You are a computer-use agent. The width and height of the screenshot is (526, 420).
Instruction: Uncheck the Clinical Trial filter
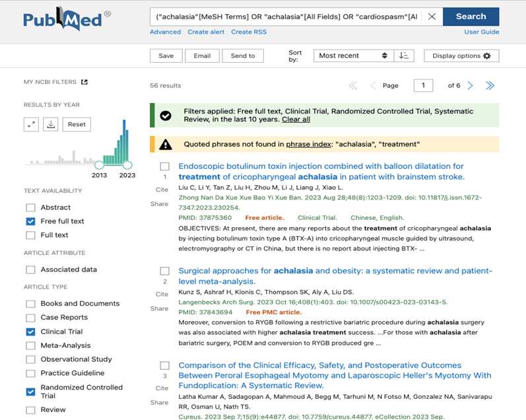pyautogui.click(x=30, y=332)
